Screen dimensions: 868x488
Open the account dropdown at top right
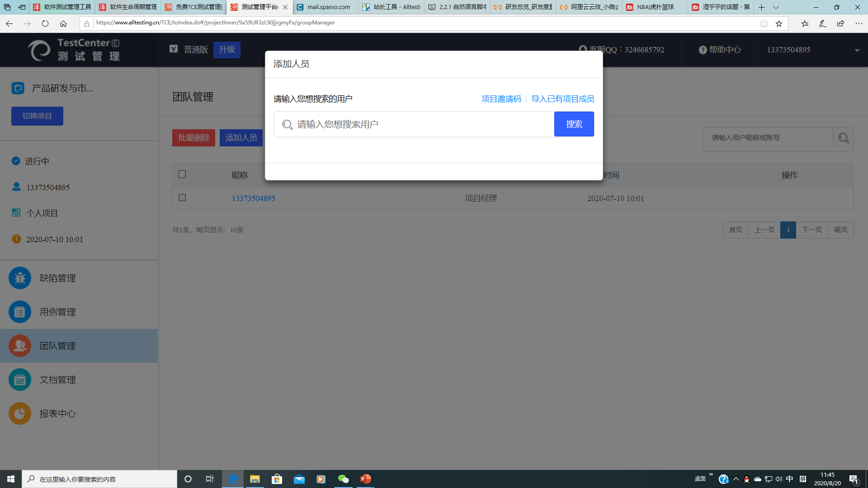(857, 50)
